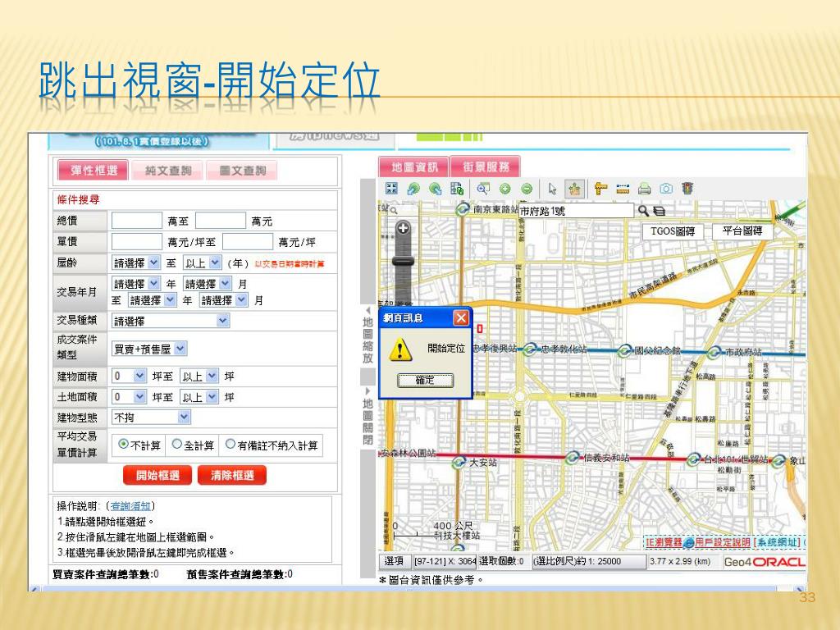Expand the 成交案件類型 買賣+預售屋 dropdown
This screenshot has width=840, height=630.
[x=149, y=348]
